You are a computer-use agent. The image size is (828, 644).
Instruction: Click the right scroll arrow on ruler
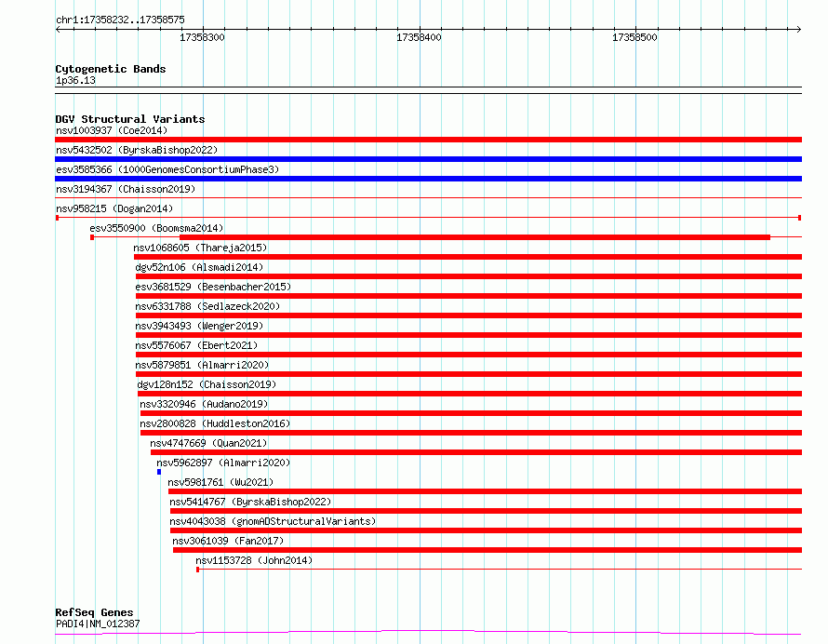[x=799, y=30]
